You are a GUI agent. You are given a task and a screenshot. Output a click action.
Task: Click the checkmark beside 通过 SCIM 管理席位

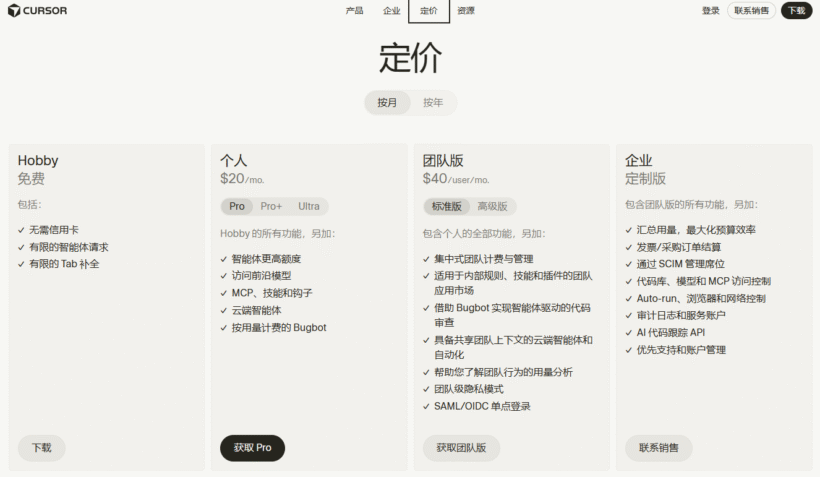(x=629, y=264)
